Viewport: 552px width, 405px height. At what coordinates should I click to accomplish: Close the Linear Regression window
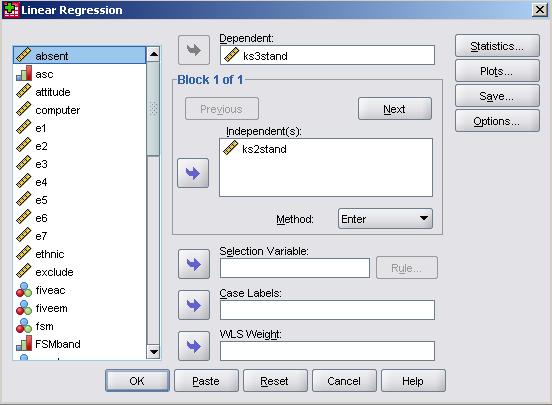pyautogui.click(x=540, y=10)
